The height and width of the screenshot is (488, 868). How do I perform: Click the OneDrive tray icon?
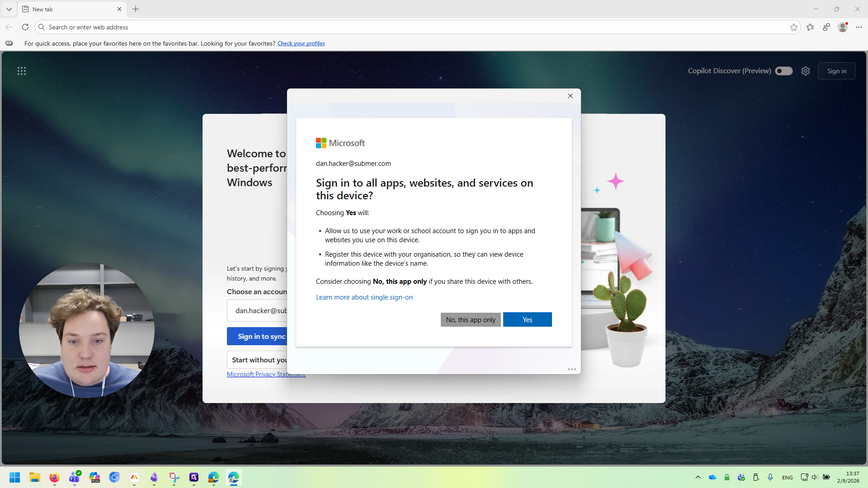tap(712, 477)
